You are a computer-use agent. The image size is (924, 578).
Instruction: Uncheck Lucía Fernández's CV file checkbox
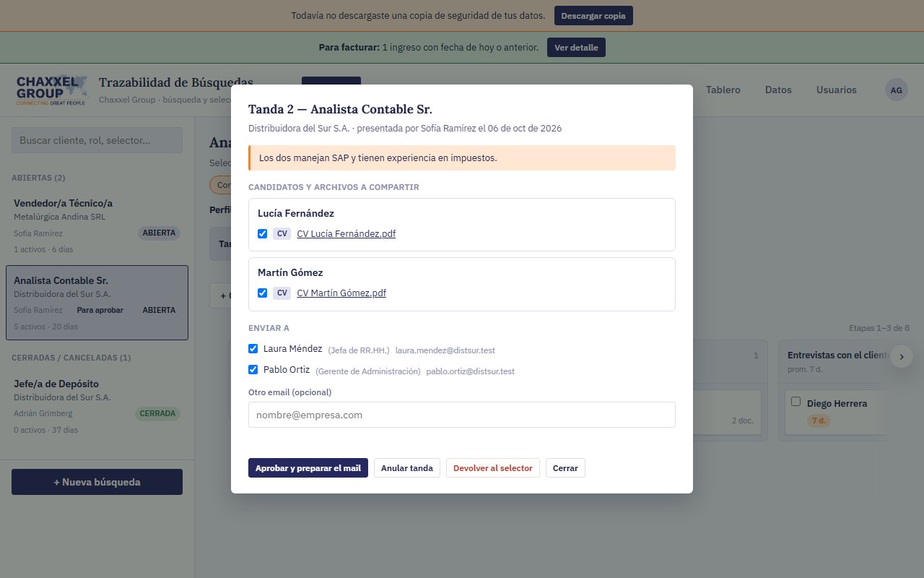263,233
